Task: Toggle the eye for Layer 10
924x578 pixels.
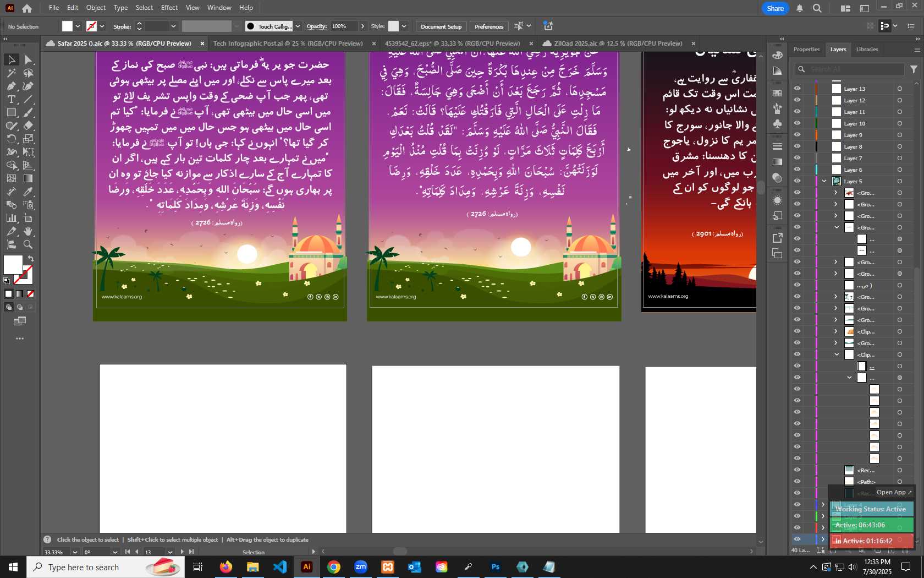Action: click(797, 123)
